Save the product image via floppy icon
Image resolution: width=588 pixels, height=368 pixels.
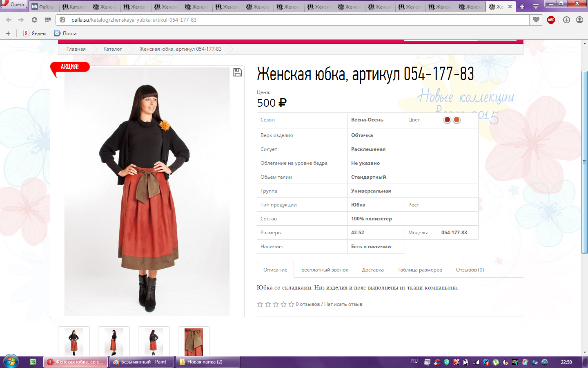click(x=237, y=72)
